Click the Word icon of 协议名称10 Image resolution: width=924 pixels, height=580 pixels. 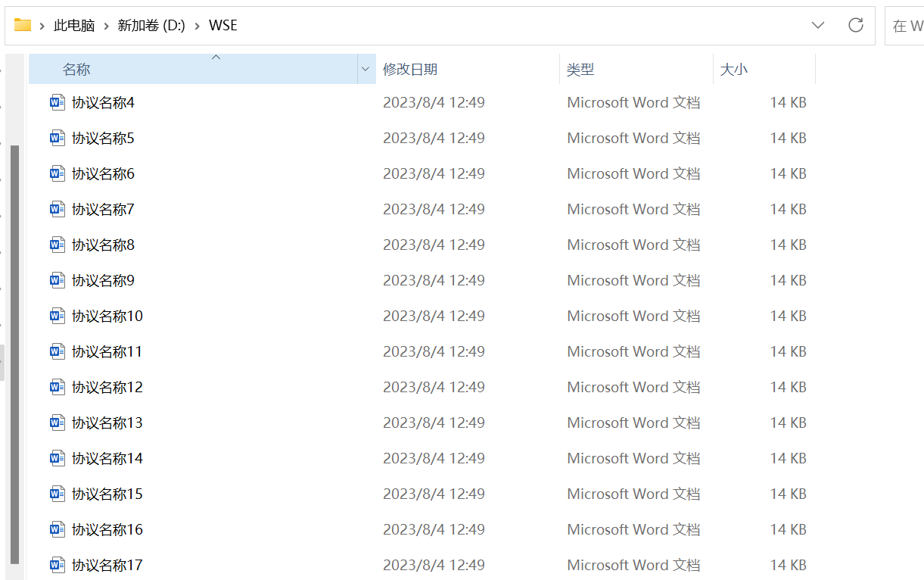pos(58,316)
